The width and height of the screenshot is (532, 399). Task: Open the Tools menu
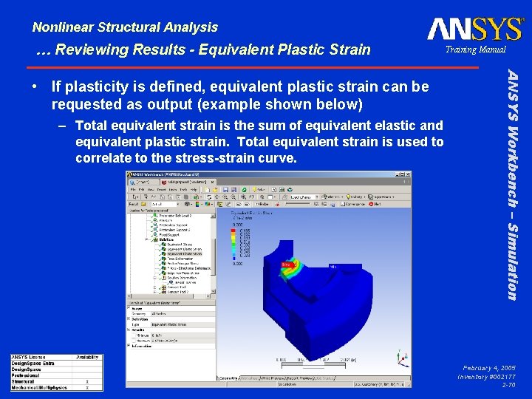183,190
